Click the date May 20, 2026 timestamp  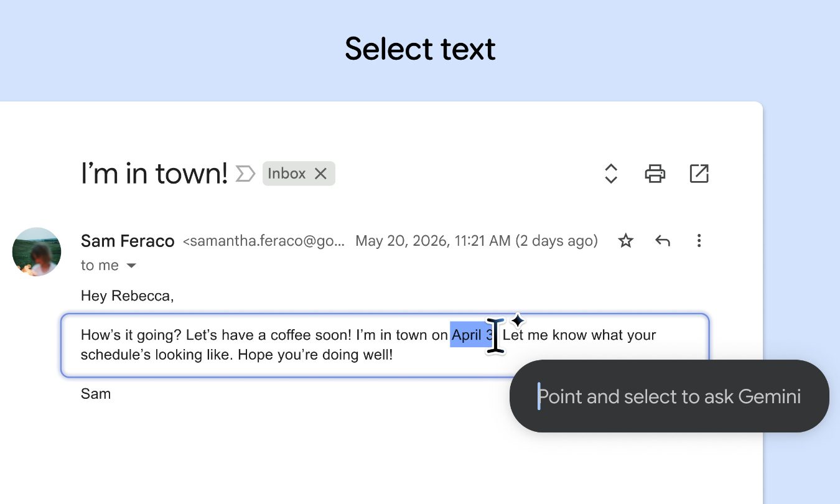[x=476, y=241]
